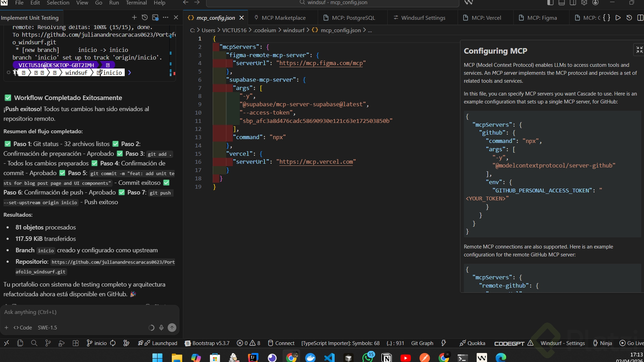Toggle primary side bar layout icon
Viewport: 644px width, 362px height.
550,3
